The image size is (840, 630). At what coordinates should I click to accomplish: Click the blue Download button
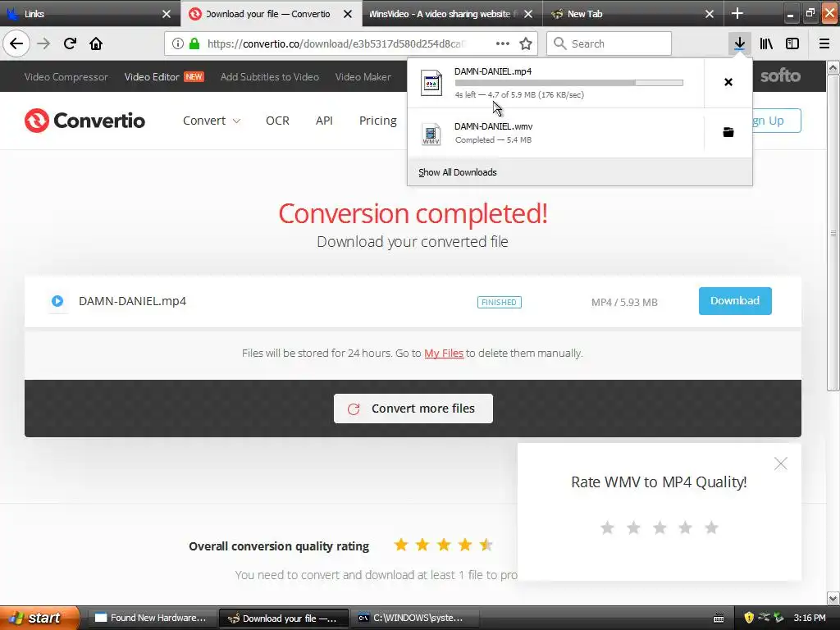(735, 301)
